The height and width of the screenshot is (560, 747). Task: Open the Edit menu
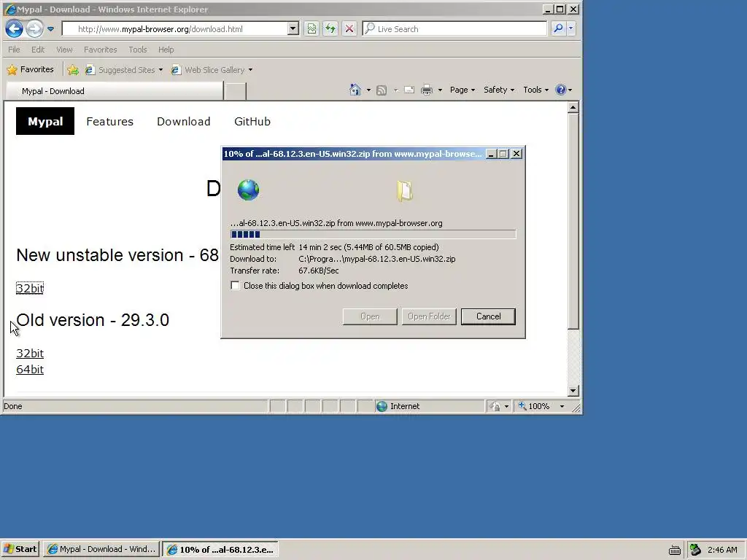point(38,50)
